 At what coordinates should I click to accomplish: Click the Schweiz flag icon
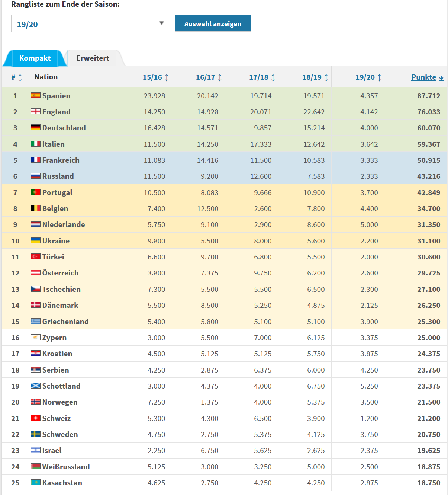(36, 418)
